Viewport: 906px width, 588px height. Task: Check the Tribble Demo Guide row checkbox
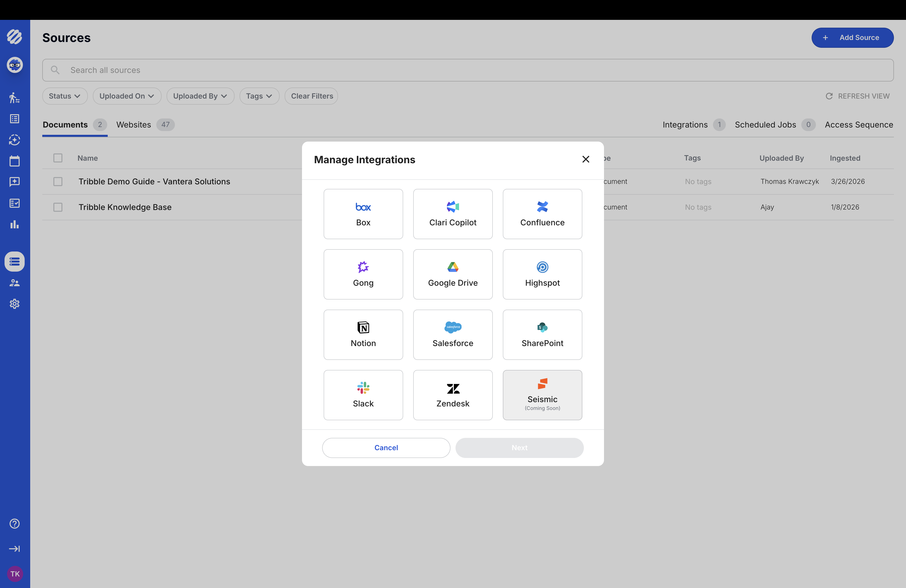[x=58, y=181]
